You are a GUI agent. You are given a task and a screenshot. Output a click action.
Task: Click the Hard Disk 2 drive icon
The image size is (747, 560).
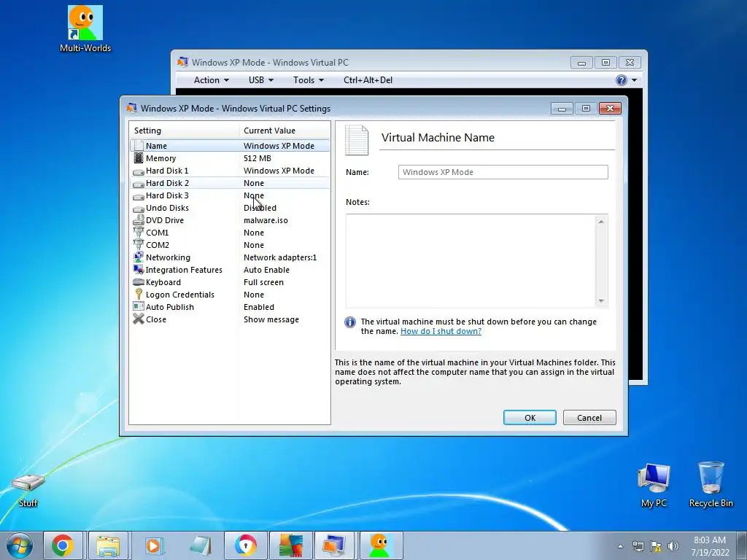point(139,184)
